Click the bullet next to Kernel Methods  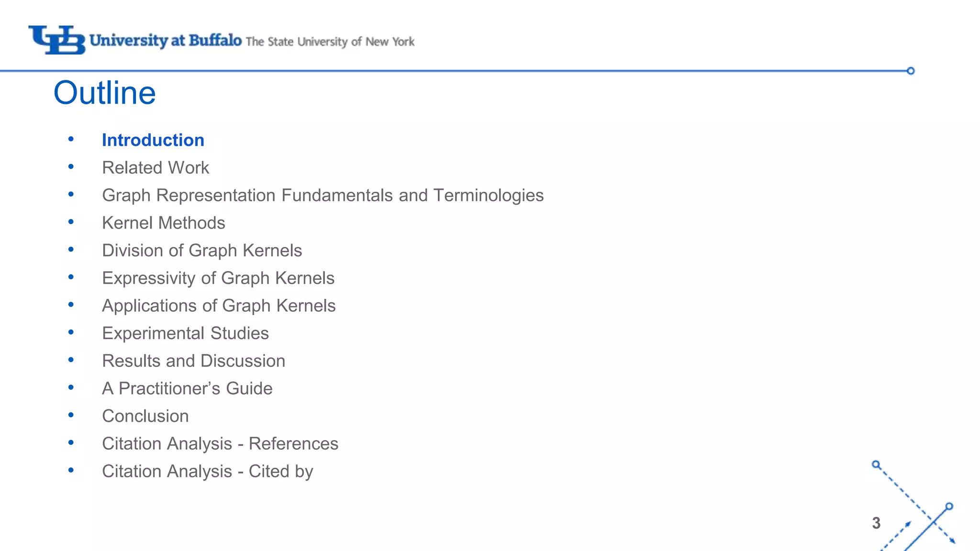click(x=71, y=222)
